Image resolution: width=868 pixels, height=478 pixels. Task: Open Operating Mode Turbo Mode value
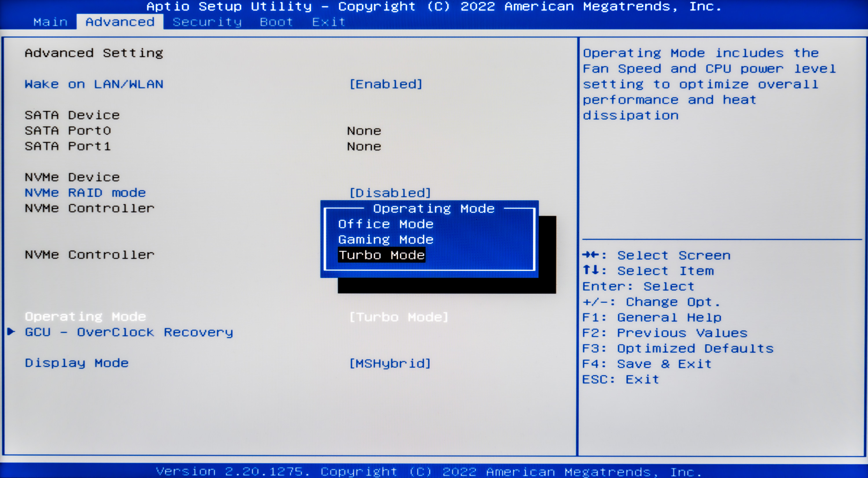click(399, 317)
